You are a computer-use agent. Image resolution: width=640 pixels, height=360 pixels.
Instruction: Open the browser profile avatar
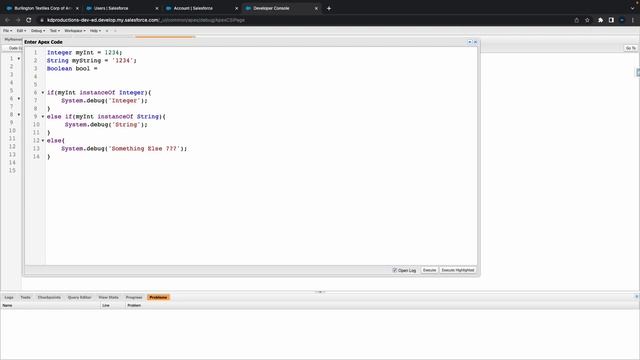pyautogui.click(x=622, y=20)
